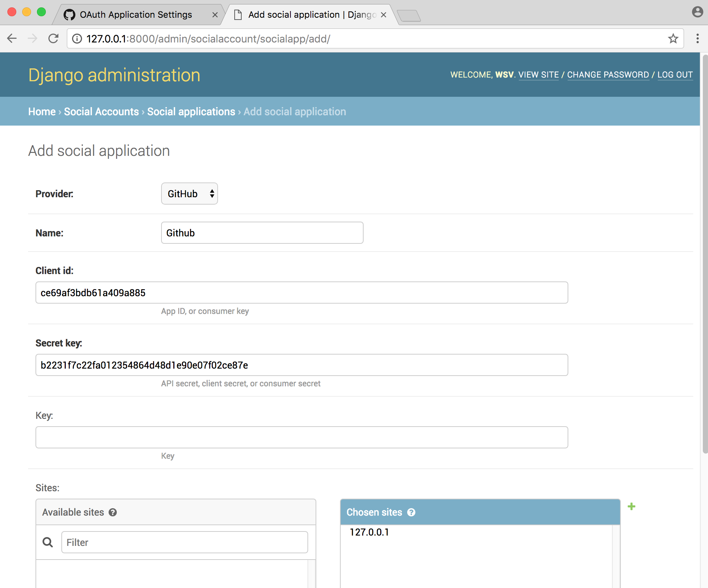This screenshot has width=708, height=588.
Task: Click the browser back arrow
Action: 12,38
